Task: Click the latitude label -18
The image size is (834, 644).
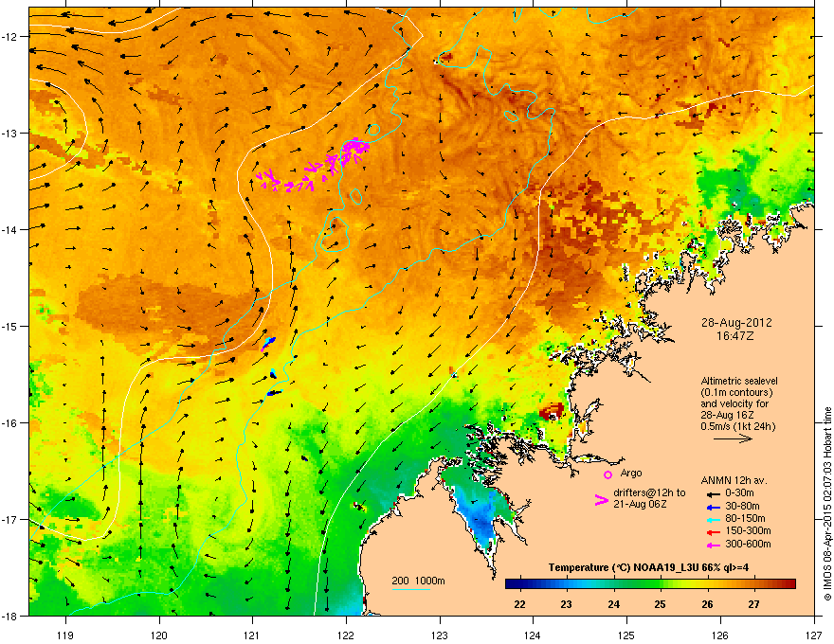Action: pos(9,616)
